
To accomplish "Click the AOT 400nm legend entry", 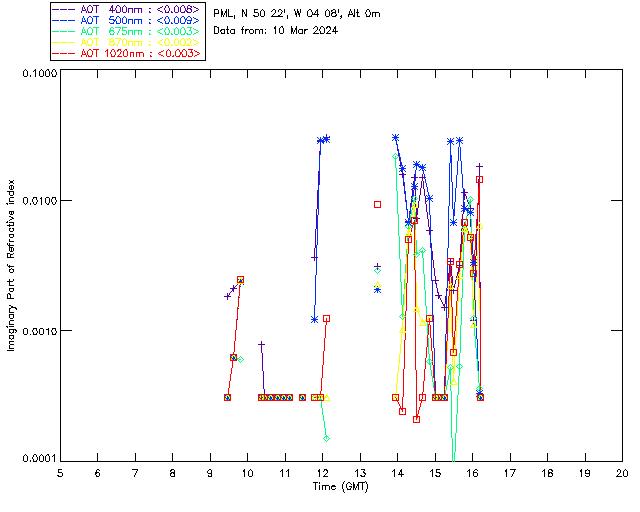I will point(126,9).
